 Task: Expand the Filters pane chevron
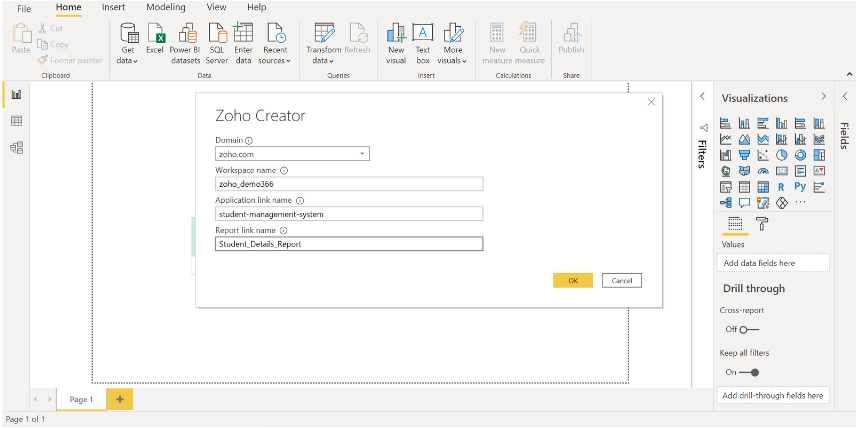[x=703, y=96]
